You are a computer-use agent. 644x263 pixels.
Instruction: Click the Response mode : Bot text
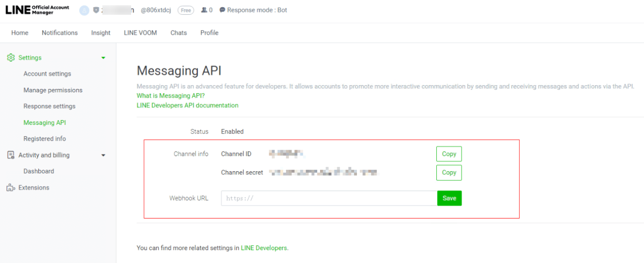[257, 10]
